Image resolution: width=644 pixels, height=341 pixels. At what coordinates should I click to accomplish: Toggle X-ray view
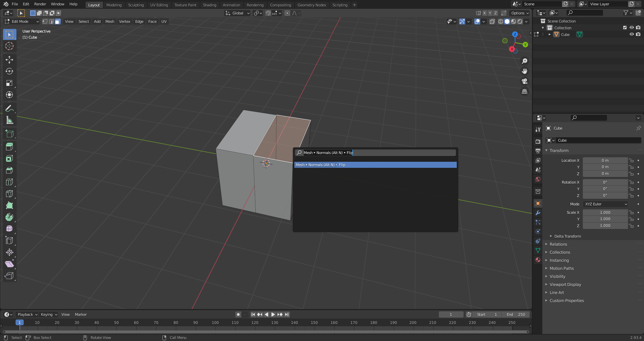pyautogui.click(x=492, y=21)
